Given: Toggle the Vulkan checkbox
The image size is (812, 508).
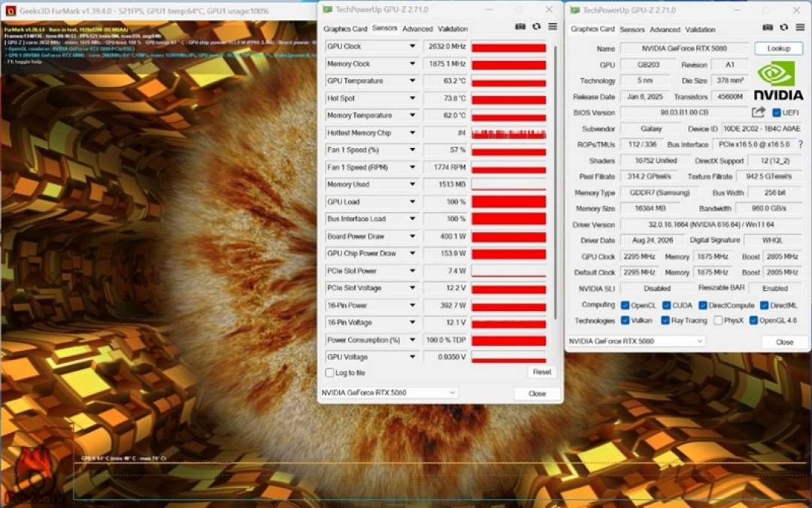Looking at the screenshot, I should [x=625, y=321].
